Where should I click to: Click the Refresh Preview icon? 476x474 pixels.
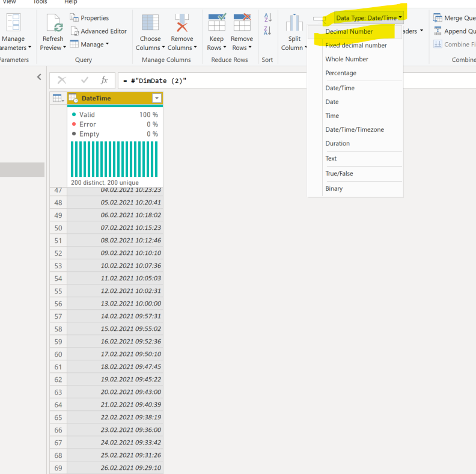[54, 23]
